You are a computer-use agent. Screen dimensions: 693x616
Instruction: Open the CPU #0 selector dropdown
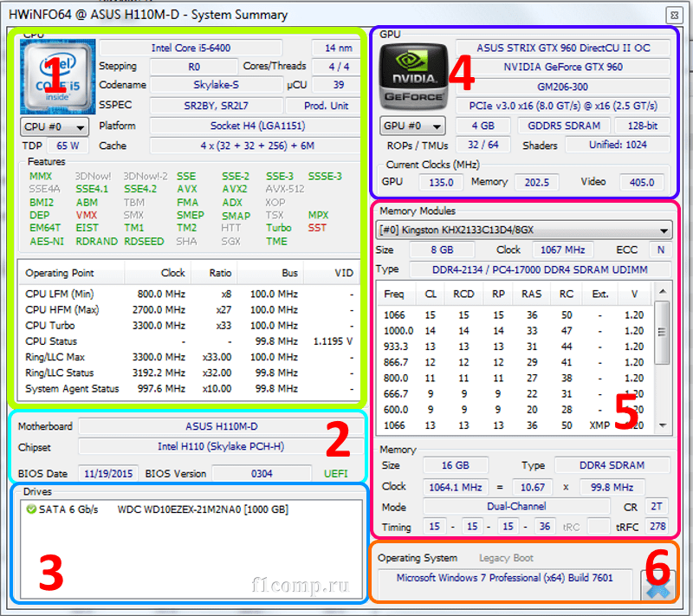coord(54,126)
